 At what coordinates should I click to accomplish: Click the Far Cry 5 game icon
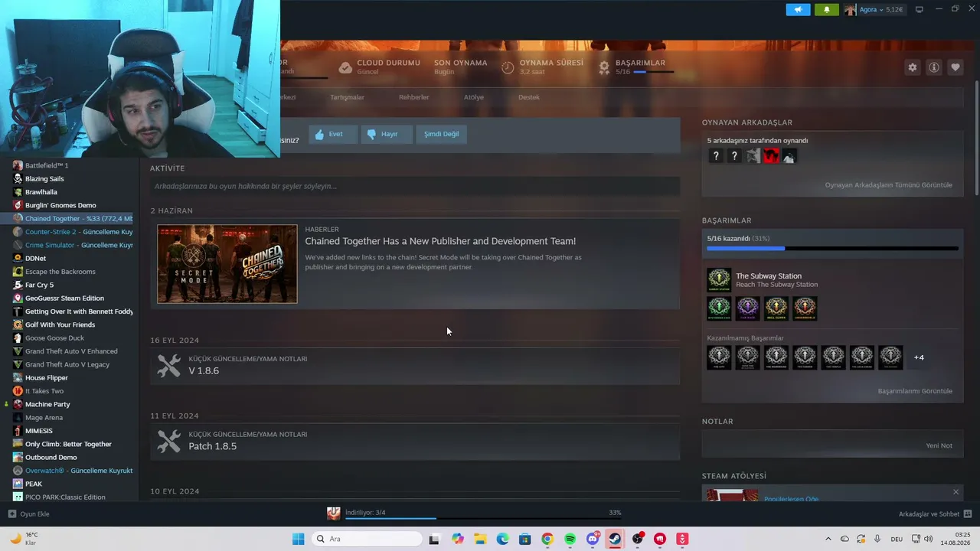[18, 285]
